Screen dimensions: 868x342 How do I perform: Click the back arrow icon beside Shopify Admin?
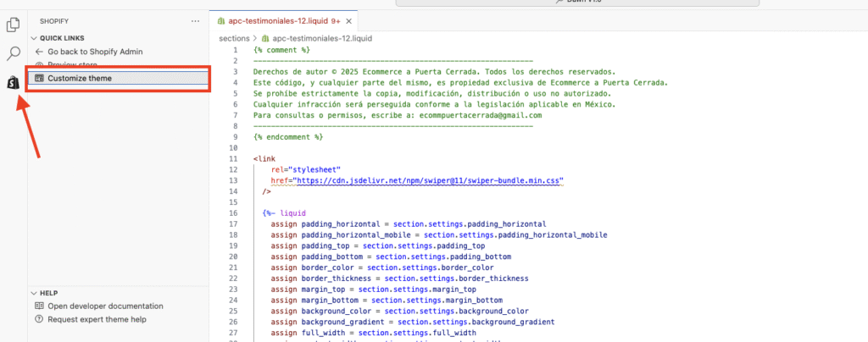point(39,52)
